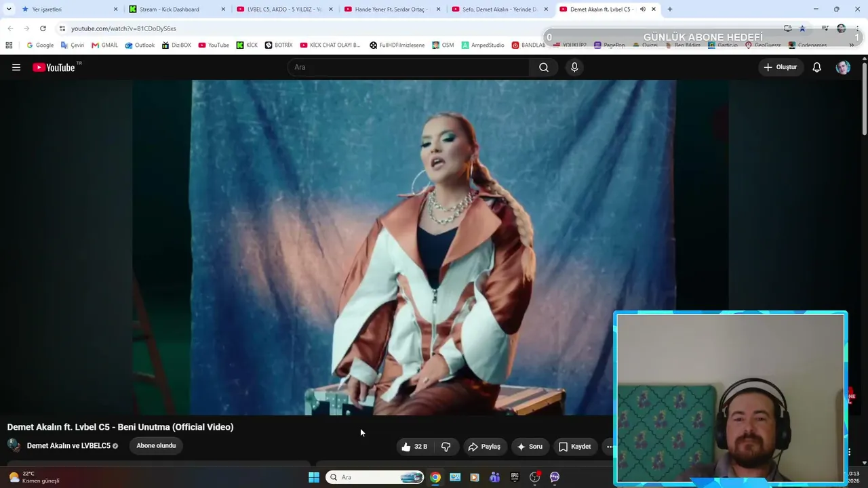Switch to the Sefo, Demet Akalın tab
Viewport: 868px width, 488px height.
click(x=500, y=9)
